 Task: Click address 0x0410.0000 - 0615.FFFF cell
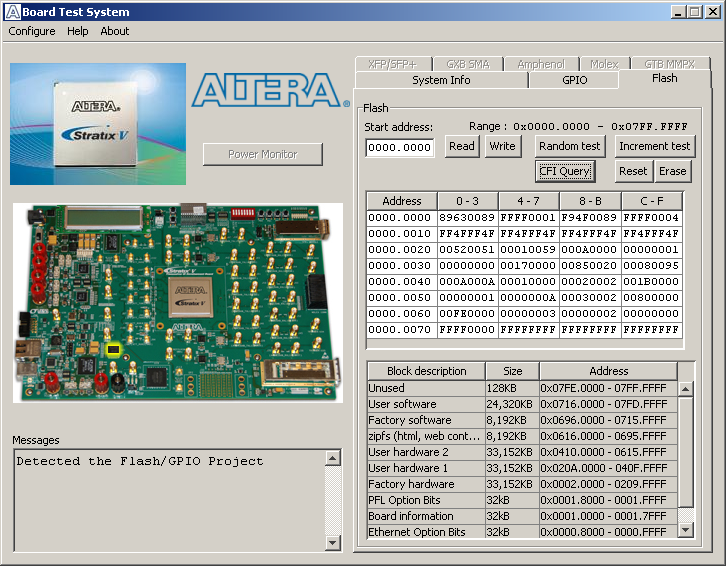(x=608, y=452)
